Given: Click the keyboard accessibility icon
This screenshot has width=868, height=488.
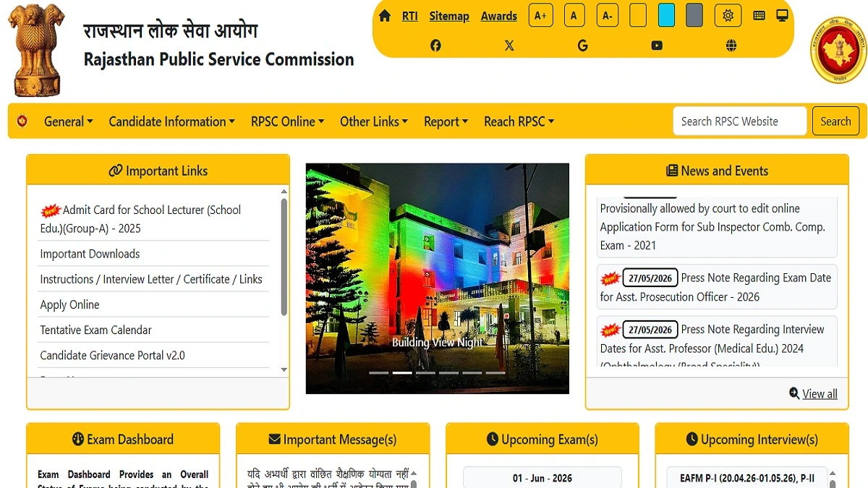Looking at the screenshot, I should pos(759,15).
